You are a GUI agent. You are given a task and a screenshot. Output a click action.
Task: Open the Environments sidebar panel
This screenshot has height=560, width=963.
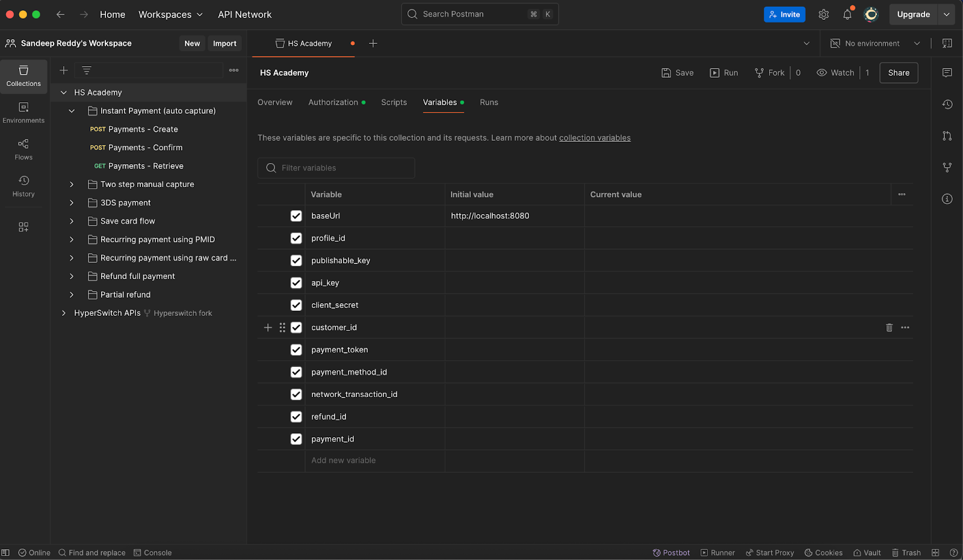pyautogui.click(x=23, y=112)
